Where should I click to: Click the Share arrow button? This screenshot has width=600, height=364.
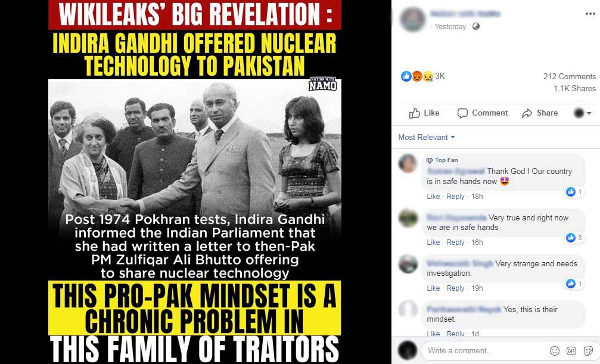(x=540, y=113)
